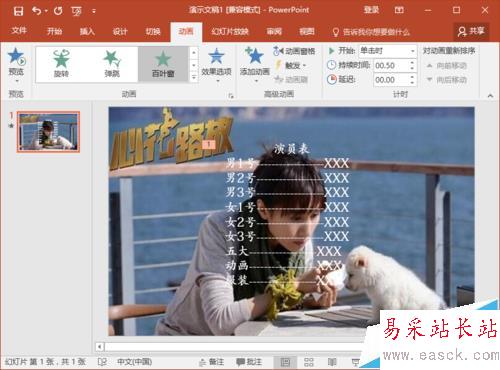Switch to the 设计 tab
The width and height of the screenshot is (500, 370).
coord(120,31)
